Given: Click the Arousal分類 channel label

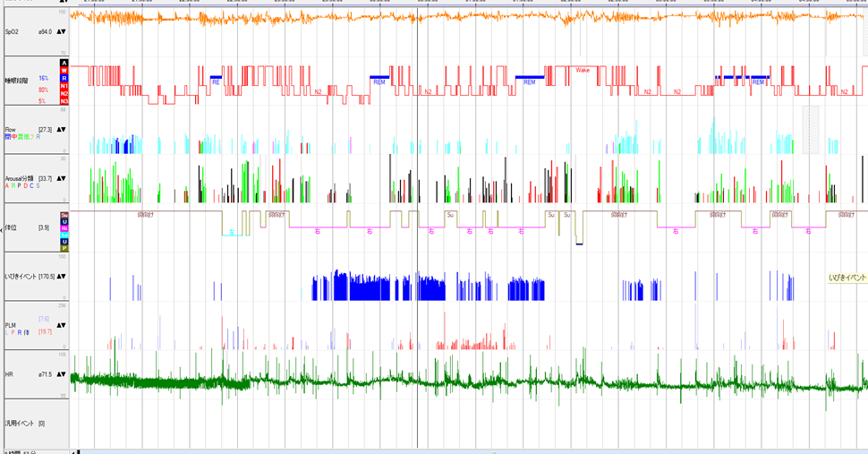Looking at the screenshot, I should (21, 178).
